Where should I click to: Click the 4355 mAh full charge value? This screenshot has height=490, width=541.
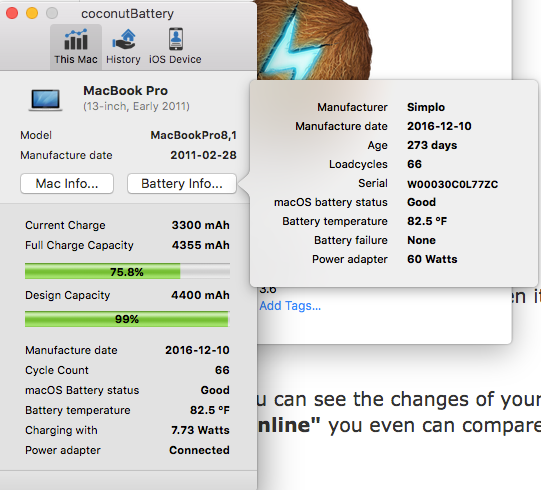[200, 245]
